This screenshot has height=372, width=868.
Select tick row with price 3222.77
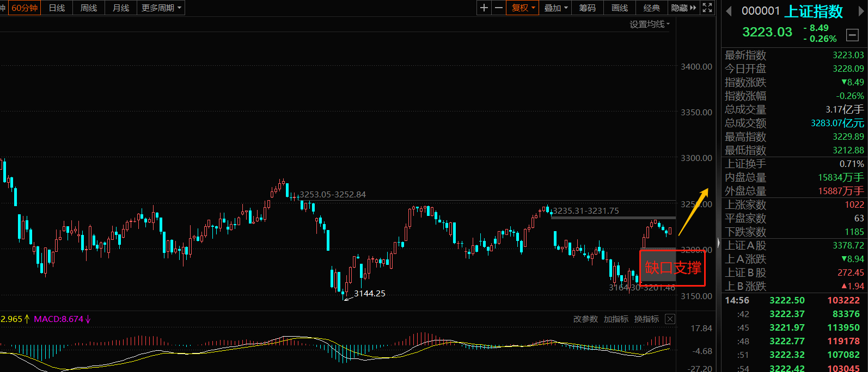point(794,341)
